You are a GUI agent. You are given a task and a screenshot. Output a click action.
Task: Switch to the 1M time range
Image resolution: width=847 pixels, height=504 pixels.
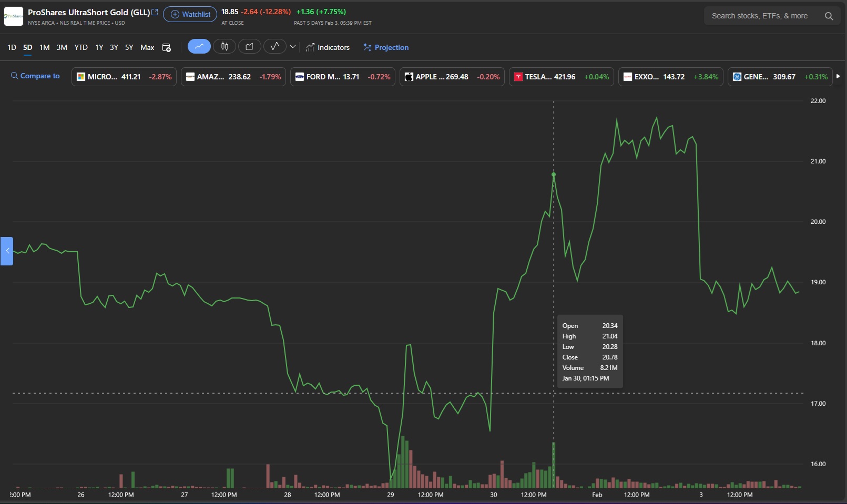tap(45, 47)
